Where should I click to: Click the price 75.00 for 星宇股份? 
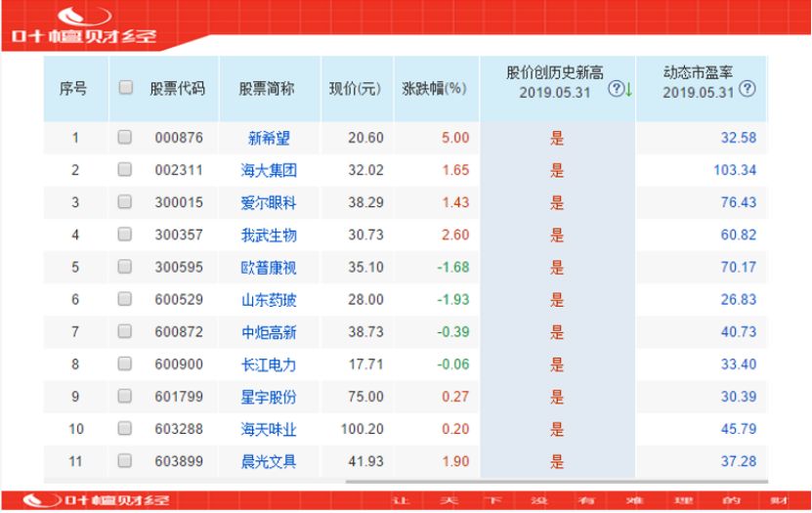pyautogui.click(x=365, y=397)
